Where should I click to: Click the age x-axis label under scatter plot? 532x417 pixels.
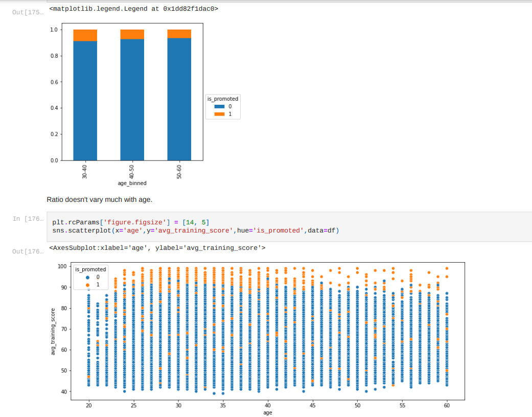[267, 412]
